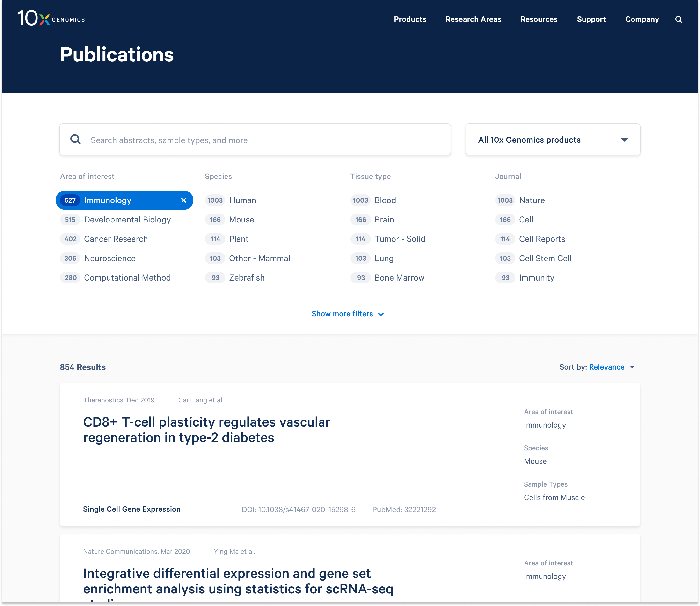Click the Show more filters chevron
700x606 pixels.
[381, 314]
